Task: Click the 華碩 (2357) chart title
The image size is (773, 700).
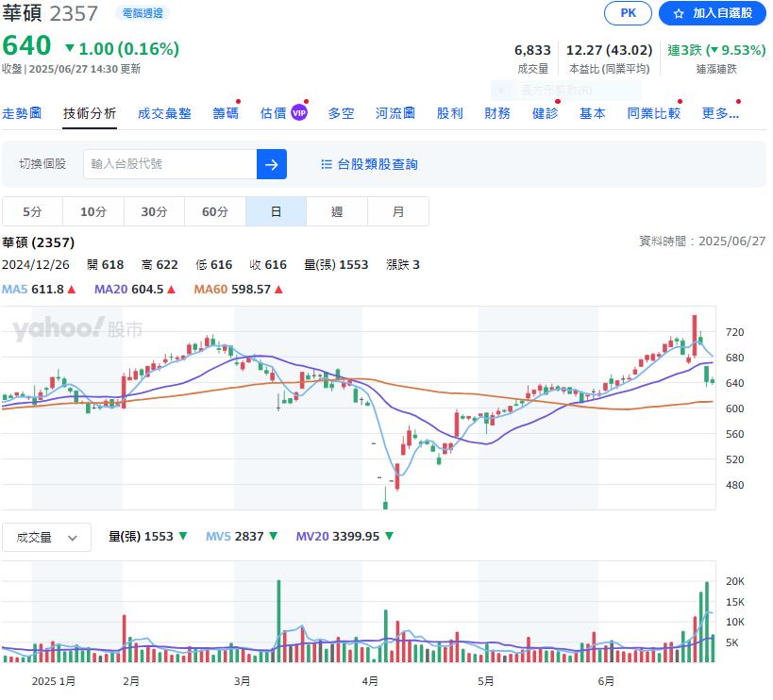Action: tap(39, 242)
